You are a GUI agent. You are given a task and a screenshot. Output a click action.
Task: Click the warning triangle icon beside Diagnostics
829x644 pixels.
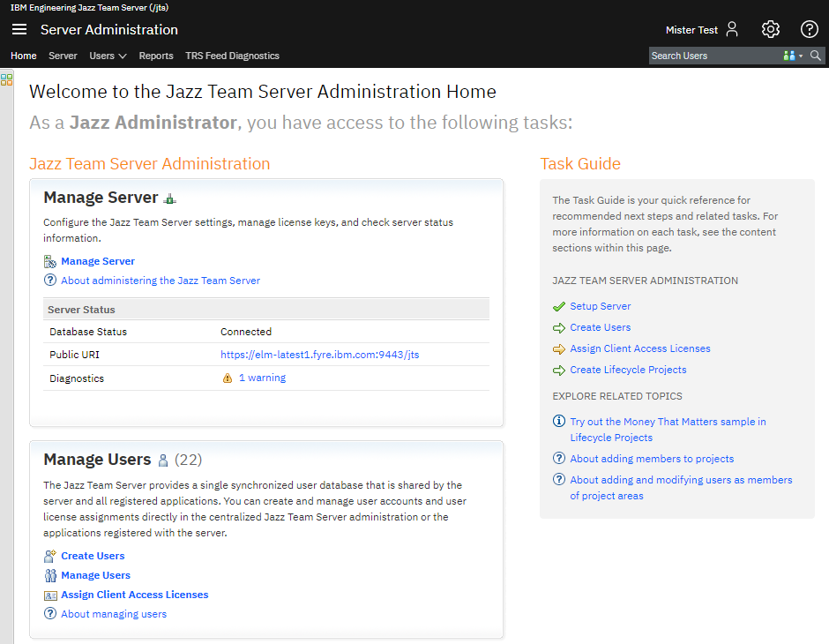[x=228, y=378]
